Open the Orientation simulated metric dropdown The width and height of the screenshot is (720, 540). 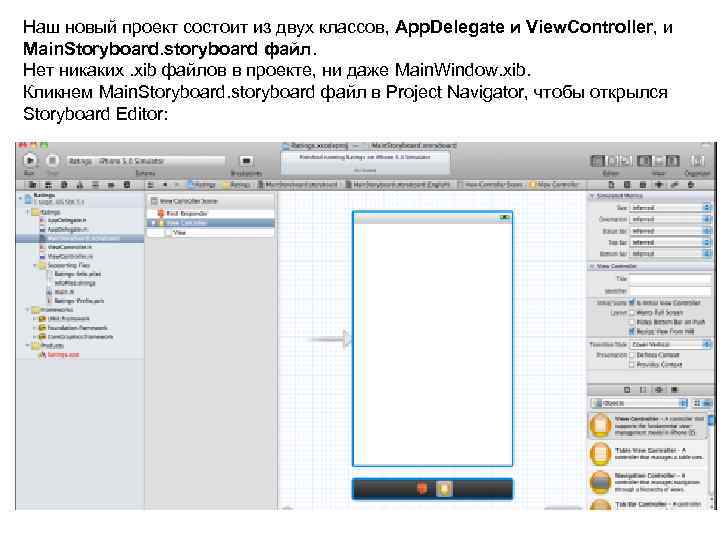(670, 219)
